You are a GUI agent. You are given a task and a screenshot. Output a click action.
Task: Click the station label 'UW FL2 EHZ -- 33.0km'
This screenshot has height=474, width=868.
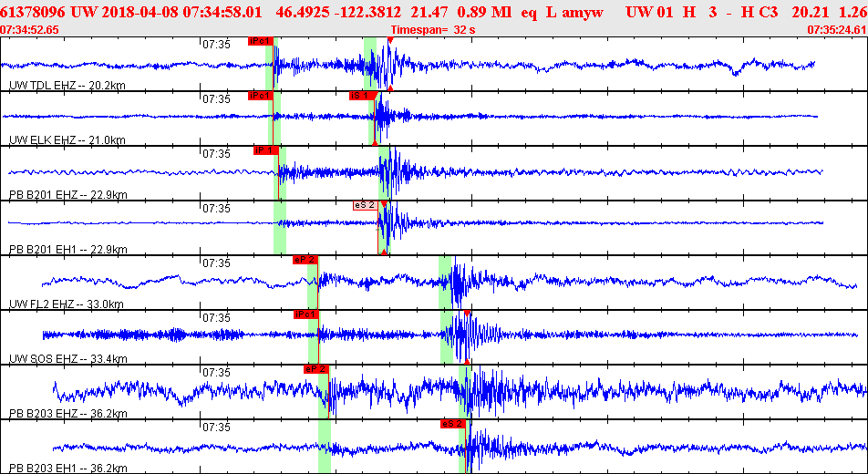pos(67,304)
